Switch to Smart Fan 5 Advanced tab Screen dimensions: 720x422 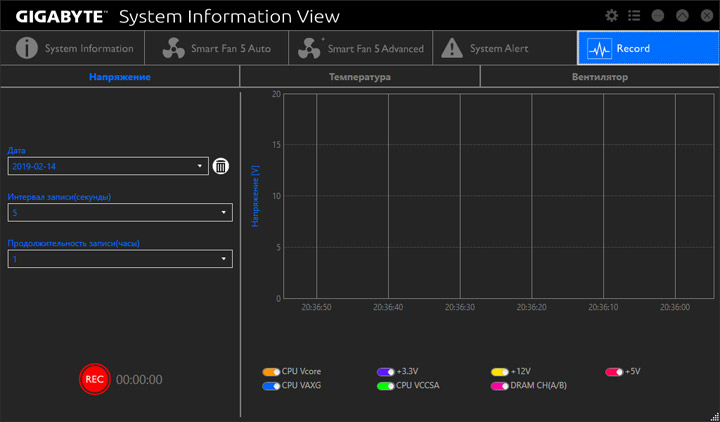[x=360, y=48]
